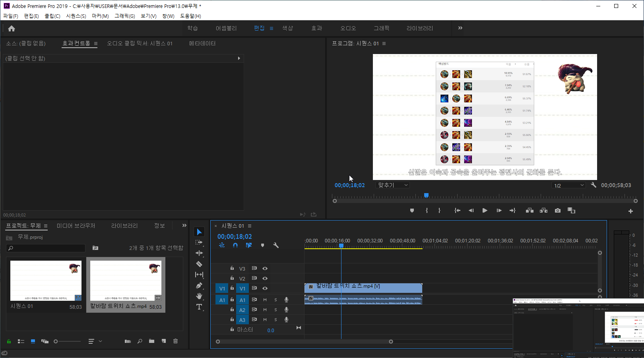644x358 pixels.
Task: Switch to 색상 workspace
Action: click(287, 28)
